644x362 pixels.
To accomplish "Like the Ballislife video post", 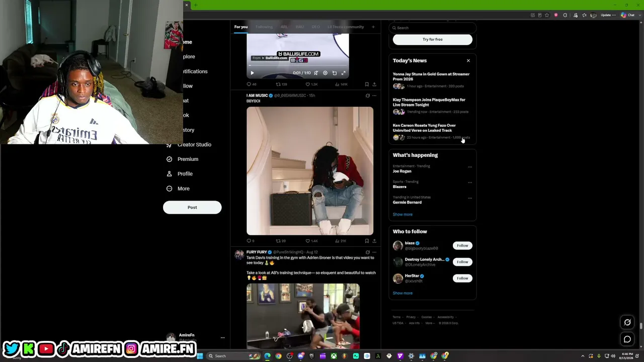I will click(x=311, y=84).
